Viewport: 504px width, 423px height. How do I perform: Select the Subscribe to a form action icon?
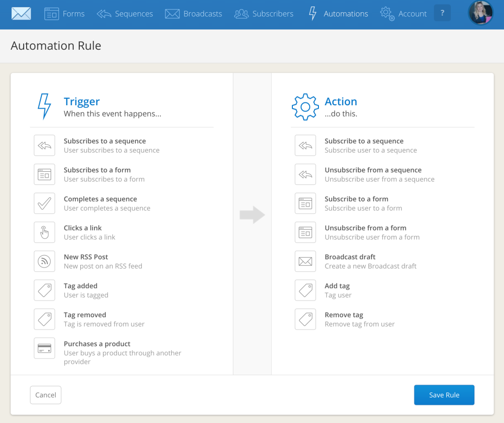[305, 203]
